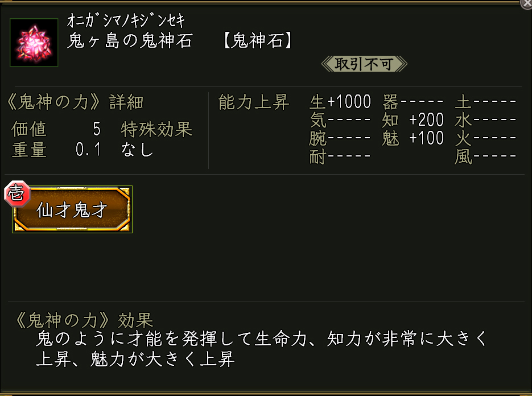Click the 知 +200 intelligence stat
The width and height of the screenshot is (532, 396).
413,120
